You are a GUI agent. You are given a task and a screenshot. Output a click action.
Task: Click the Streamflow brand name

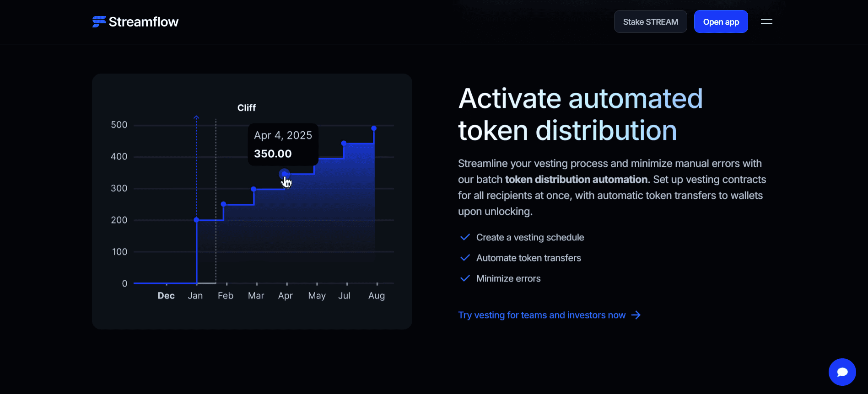click(144, 22)
